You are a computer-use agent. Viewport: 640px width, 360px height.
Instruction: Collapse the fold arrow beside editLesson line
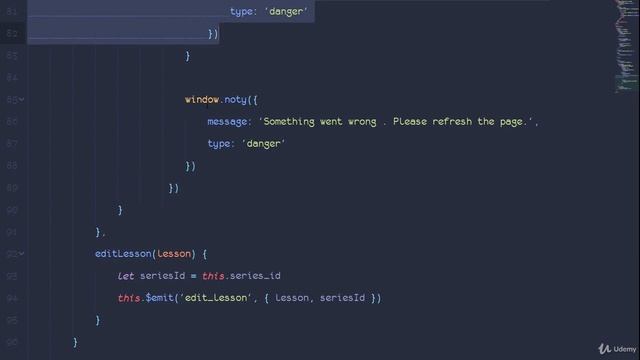pos(22,253)
